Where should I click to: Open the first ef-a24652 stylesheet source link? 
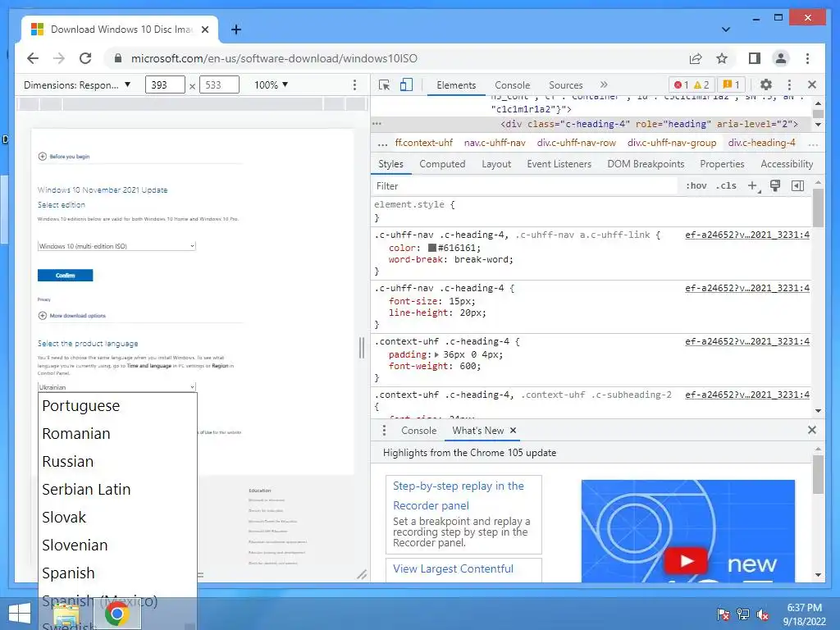(746, 235)
